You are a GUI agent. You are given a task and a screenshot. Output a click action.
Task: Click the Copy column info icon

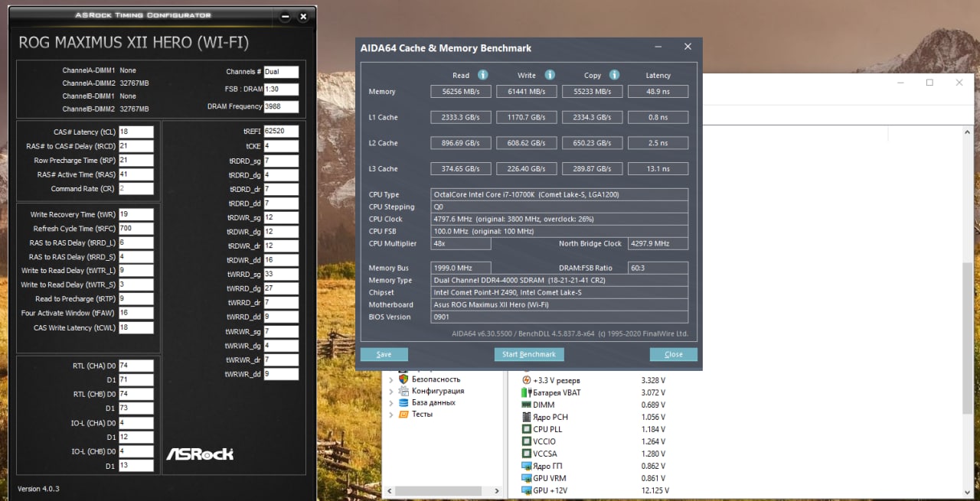pyautogui.click(x=614, y=75)
